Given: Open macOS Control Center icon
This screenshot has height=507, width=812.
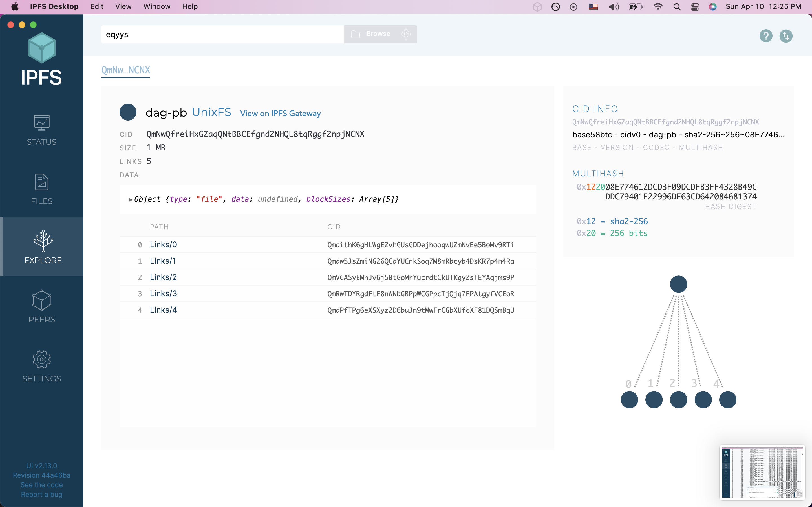Looking at the screenshot, I should coord(695,7).
